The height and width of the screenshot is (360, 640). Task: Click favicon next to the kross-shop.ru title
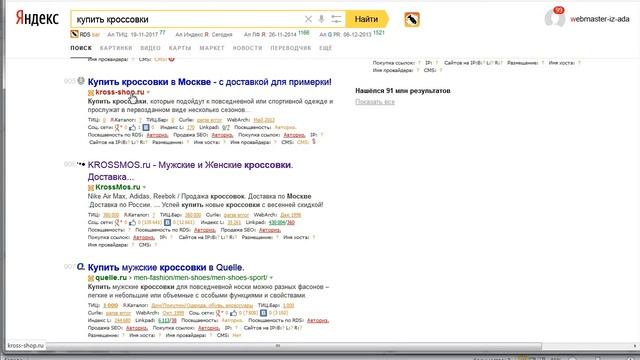(81, 81)
